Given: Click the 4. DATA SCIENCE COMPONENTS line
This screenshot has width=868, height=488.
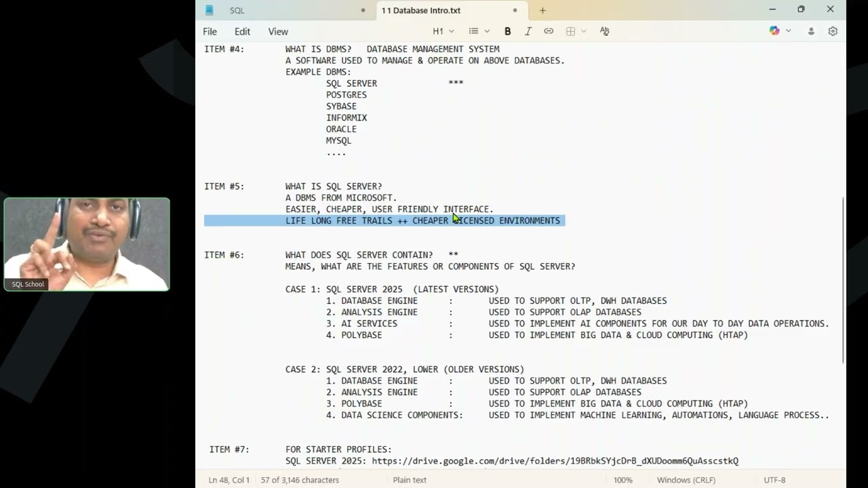Looking at the screenshot, I should [578, 415].
